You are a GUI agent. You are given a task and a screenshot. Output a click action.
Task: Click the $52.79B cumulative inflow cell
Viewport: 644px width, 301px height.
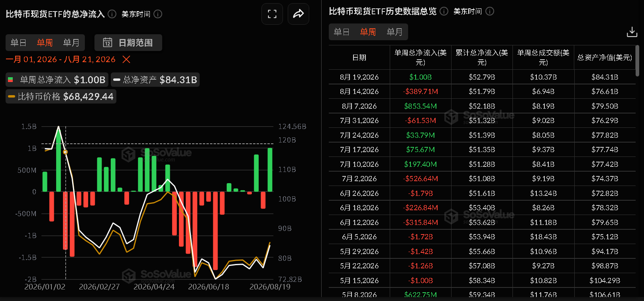(x=482, y=77)
